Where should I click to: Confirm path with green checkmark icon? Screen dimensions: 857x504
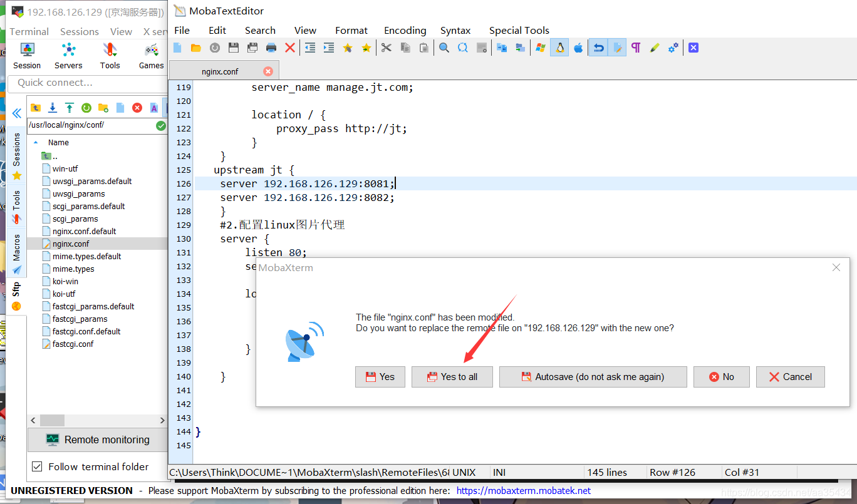[x=161, y=125]
